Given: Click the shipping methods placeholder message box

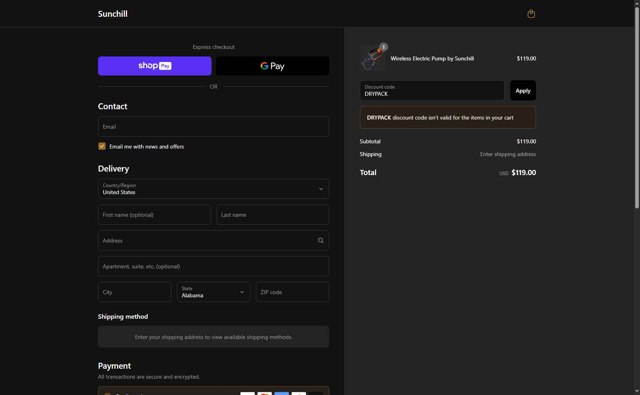Looking at the screenshot, I should point(213,337).
